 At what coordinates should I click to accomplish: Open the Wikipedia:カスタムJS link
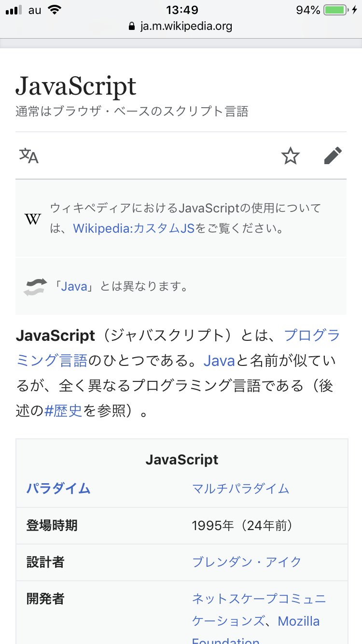(134, 228)
